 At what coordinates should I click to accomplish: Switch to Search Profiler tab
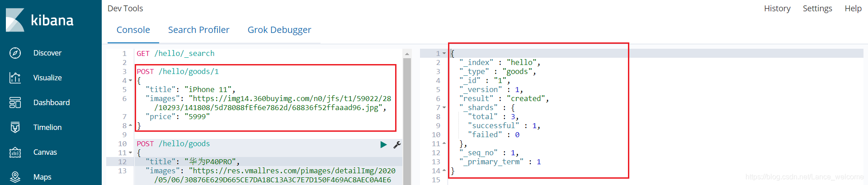[x=198, y=30]
